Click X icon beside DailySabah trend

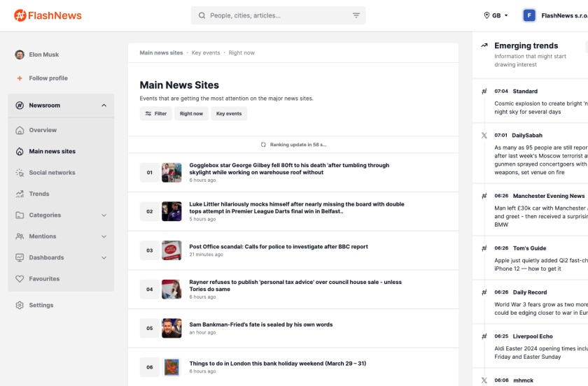(x=484, y=135)
